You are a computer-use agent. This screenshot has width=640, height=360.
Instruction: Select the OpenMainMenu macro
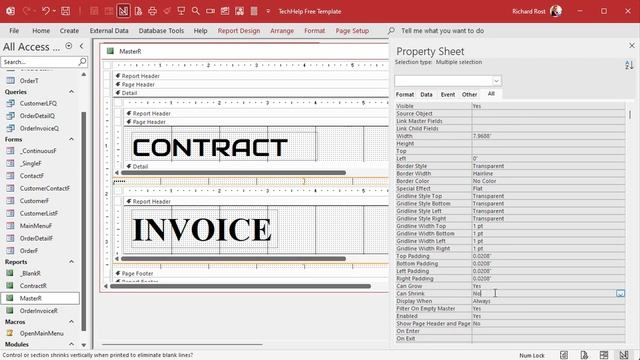41,333
